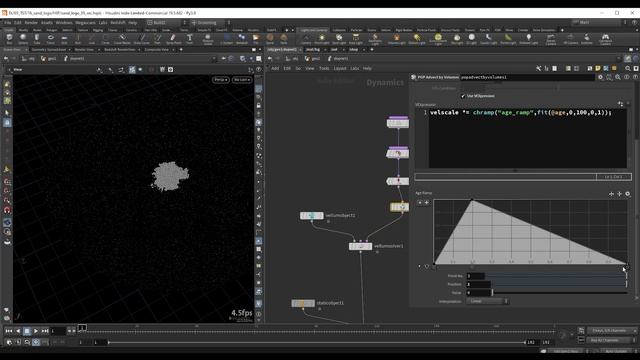Click the current frame number field
The height and width of the screenshot is (360, 640).
click(x=58, y=331)
